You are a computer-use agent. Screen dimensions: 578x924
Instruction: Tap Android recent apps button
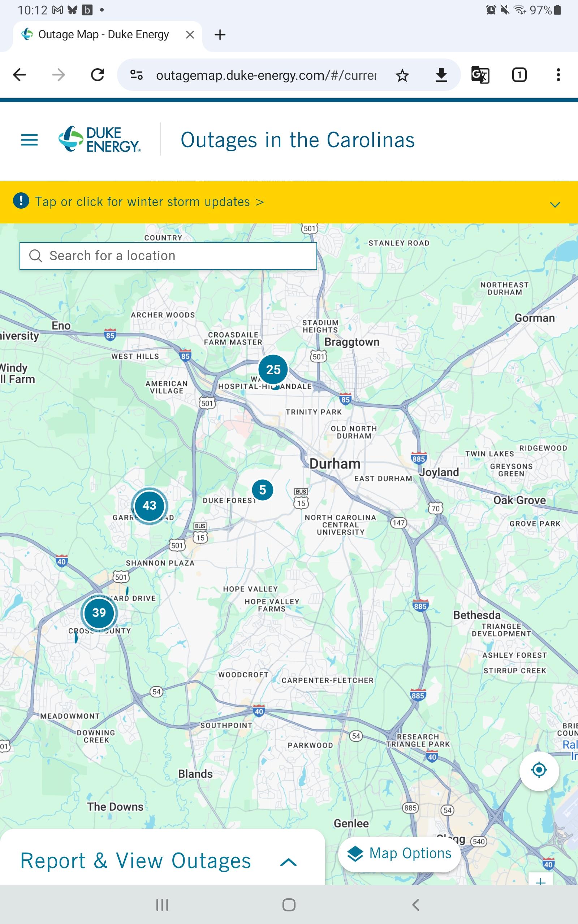[x=162, y=905]
